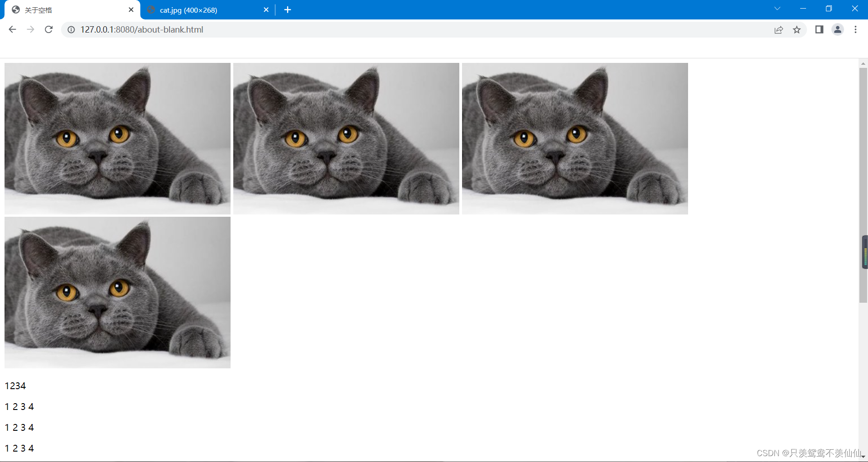Open the Chrome three-dot menu
The height and width of the screenshot is (462, 868).
click(855, 29)
